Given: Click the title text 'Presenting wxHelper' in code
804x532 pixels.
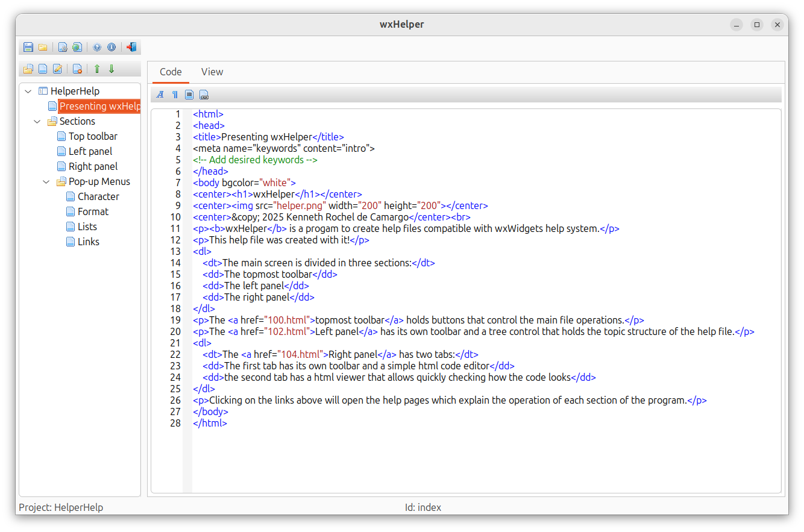Looking at the screenshot, I should [x=267, y=137].
